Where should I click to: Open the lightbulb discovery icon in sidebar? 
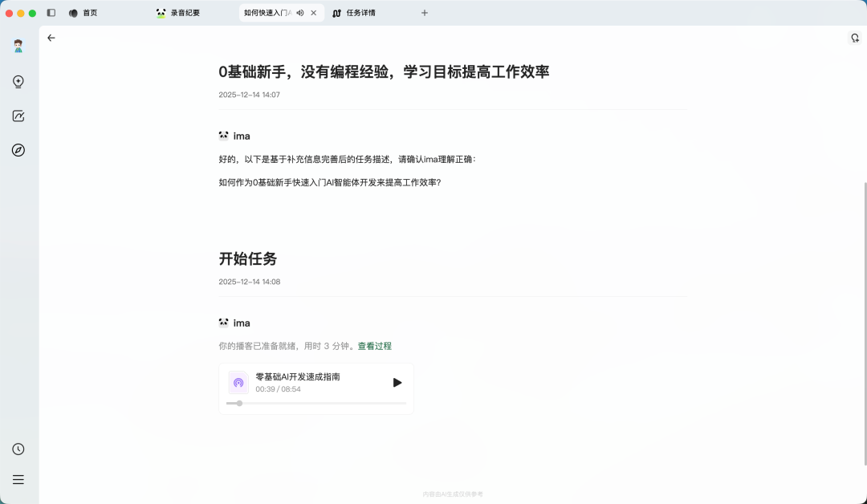(x=18, y=81)
